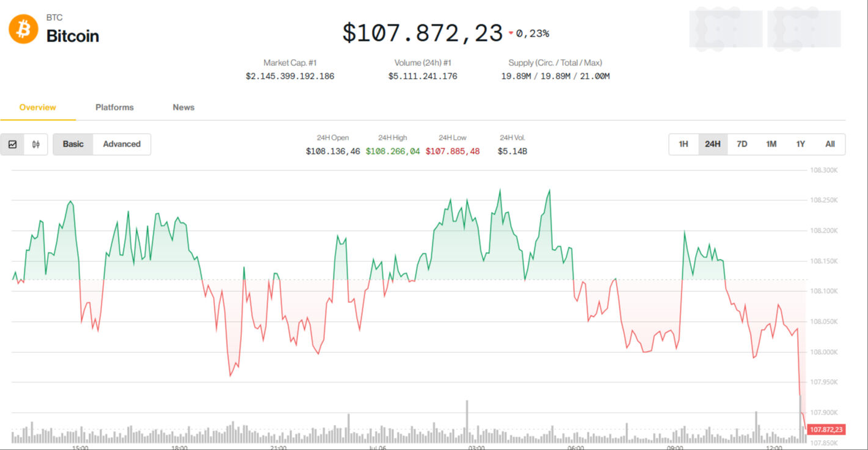The height and width of the screenshot is (450, 868).
Task: Set chart range to 1H
Action: coord(684,144)
